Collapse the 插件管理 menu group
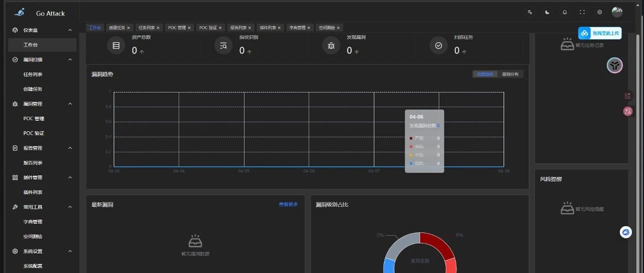644x273 pixels. (x=70, y=177)
